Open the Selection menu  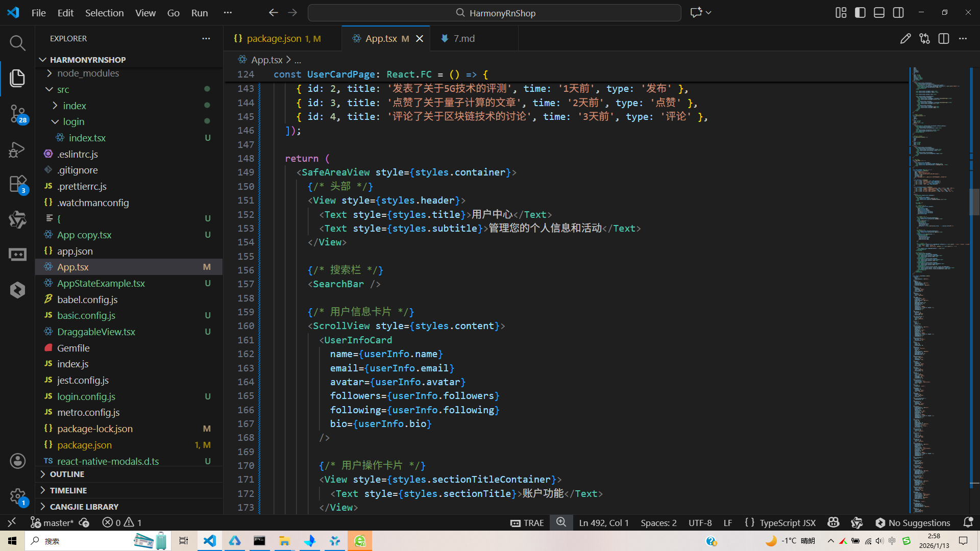[x=104, y=13]
